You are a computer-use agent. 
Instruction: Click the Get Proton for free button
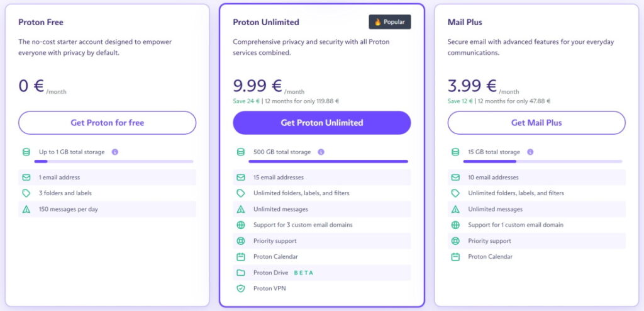tap(107, 123)
